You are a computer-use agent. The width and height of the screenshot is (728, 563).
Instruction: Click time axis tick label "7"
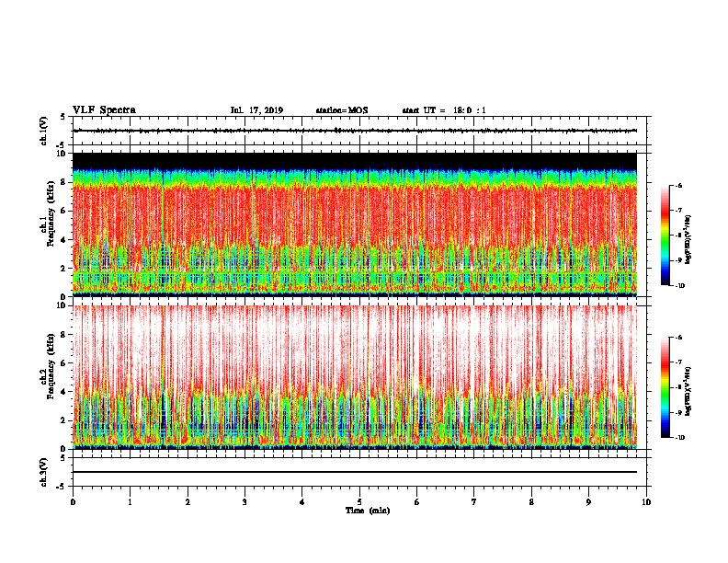474,502
